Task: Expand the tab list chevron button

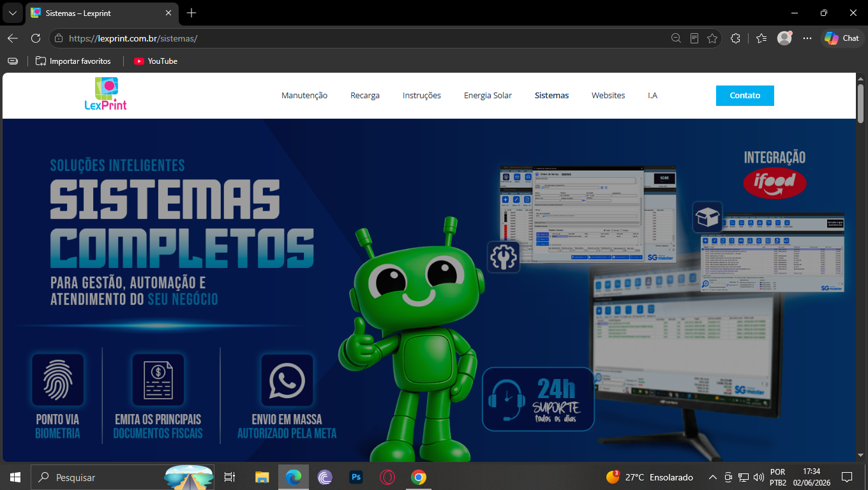Action: click(x=12, y=13)
